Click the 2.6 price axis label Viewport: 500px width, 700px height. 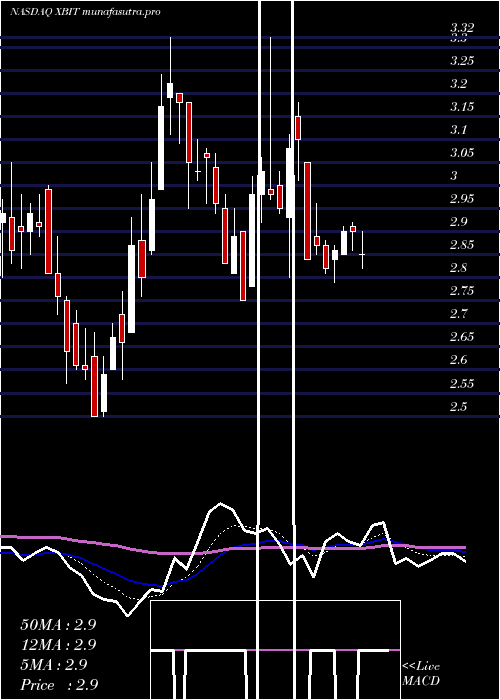(458, 360)
